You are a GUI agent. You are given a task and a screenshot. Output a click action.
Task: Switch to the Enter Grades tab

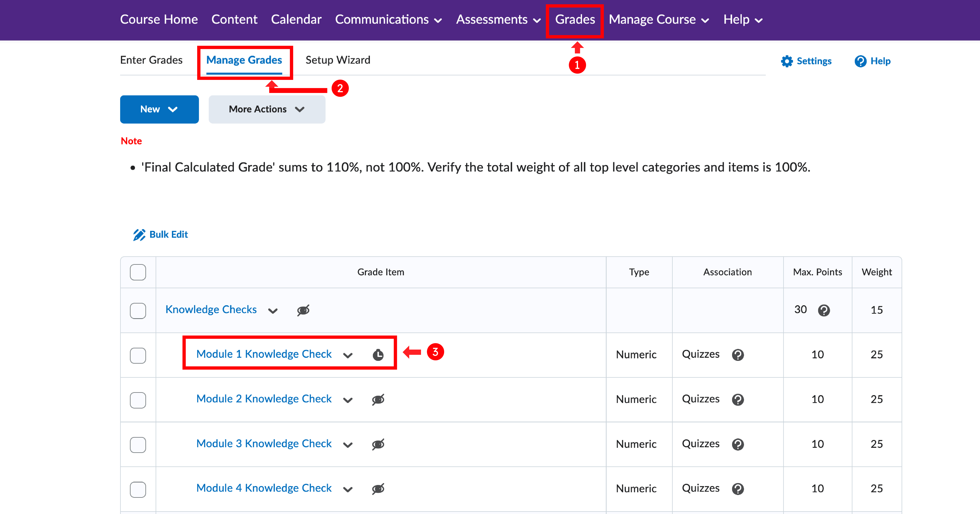pyautogui.click(x=151, y=60)
